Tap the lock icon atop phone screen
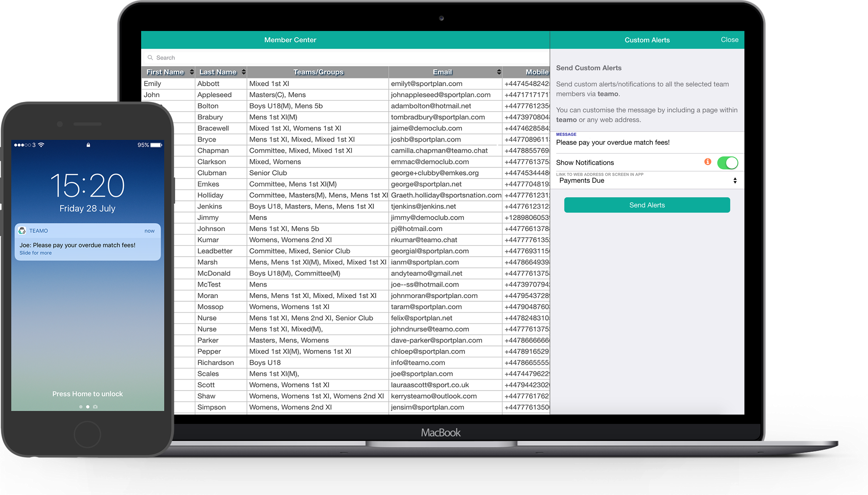868x495 pixels. (x=88, y=145)
